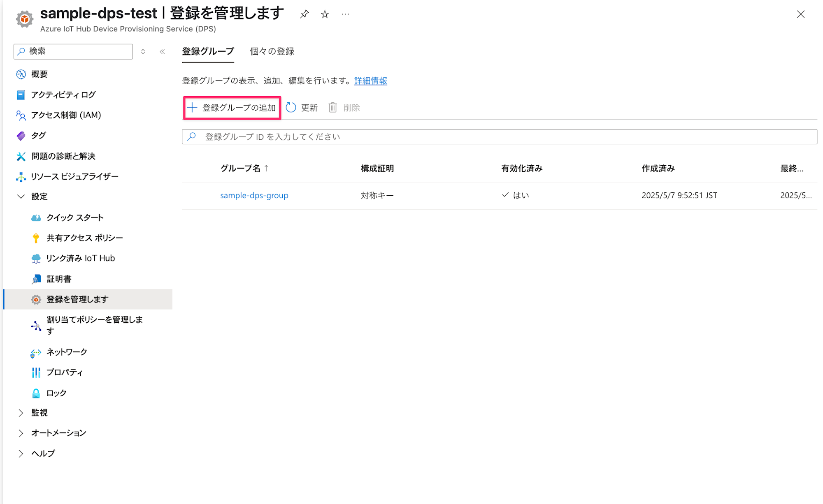Switch to the 個々の登録 tab

point(272,51)
